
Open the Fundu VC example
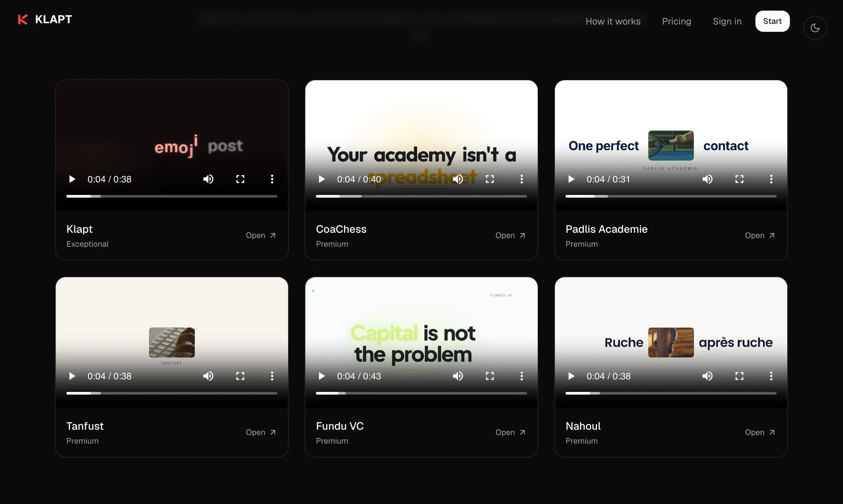(510, 432)
